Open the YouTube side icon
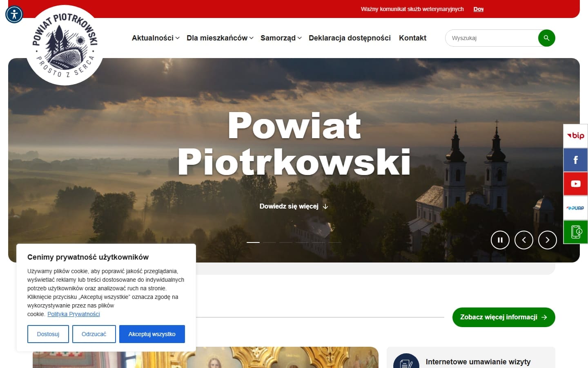This screenshot has height=368, width=588. click(x=575, y=184)
